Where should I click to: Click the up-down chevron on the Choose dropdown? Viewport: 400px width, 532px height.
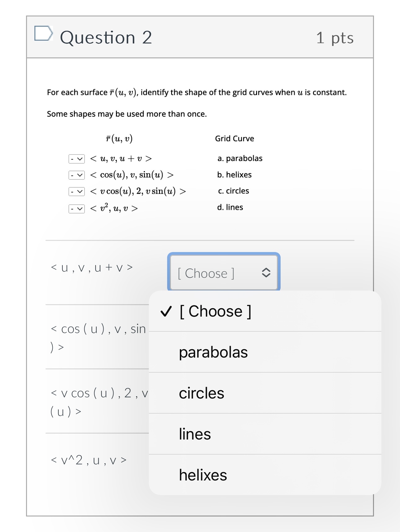pyautogui.click(x=266, y=273)
